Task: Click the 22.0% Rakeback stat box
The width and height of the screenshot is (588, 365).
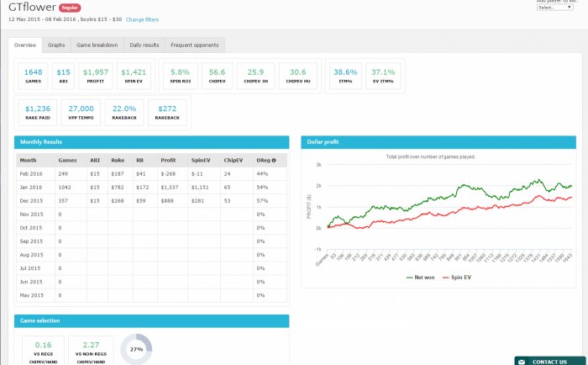Action: click(124, 112)
